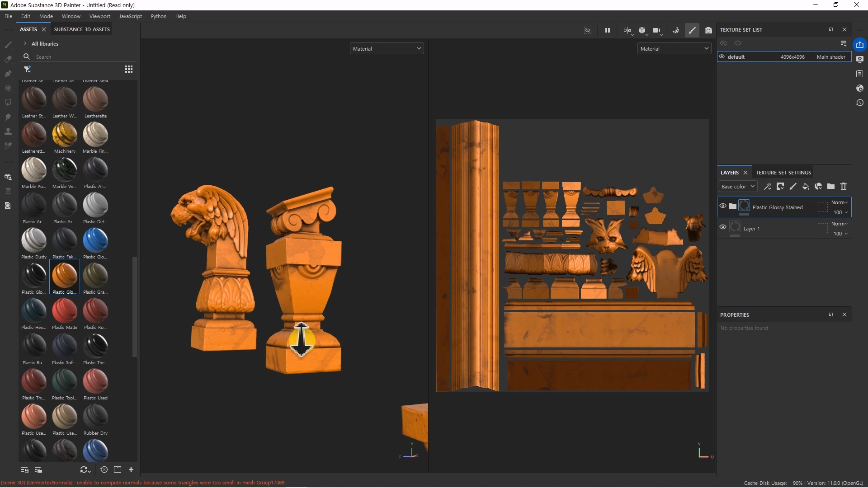Screen dimensions: 868x488
Task: Expand the All libraries tree
Action: click(x=25, y=44)
